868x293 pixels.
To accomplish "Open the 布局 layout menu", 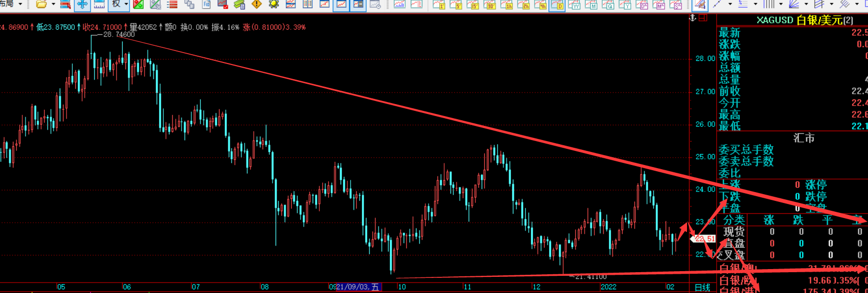I will pos(6,4).
